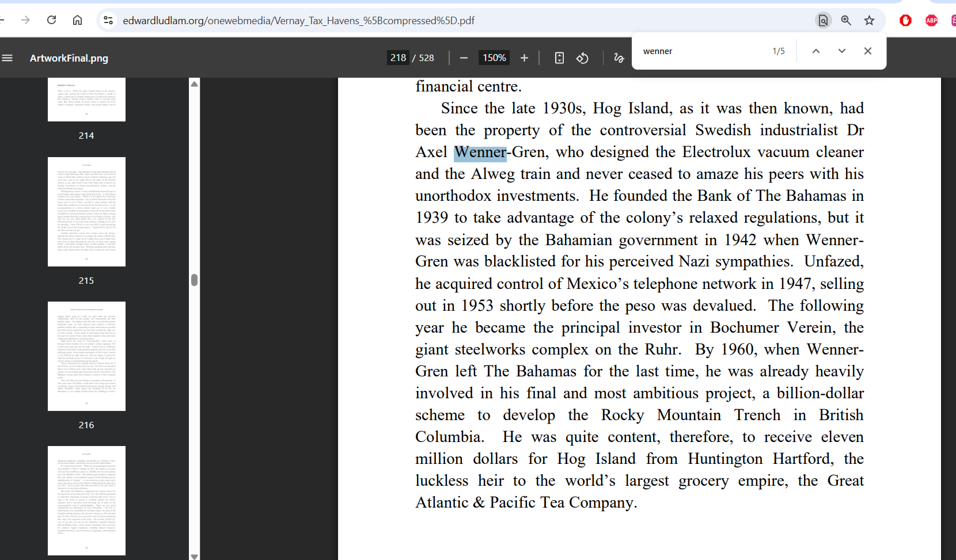This screenshot has height=560, width=956.
Task: Open the ABP Adblock Plus extension
Action: pos(931,20)
